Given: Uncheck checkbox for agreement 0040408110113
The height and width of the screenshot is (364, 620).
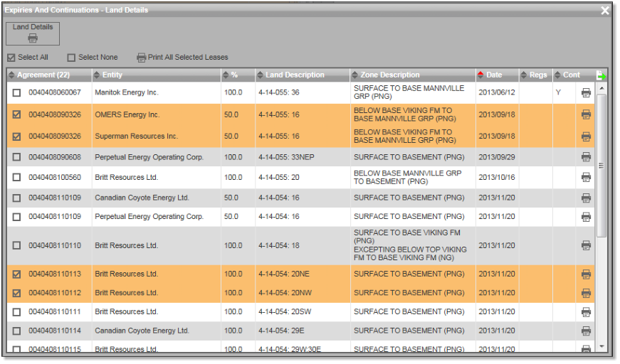Looking at the screenshot, I should pos(16,274).
